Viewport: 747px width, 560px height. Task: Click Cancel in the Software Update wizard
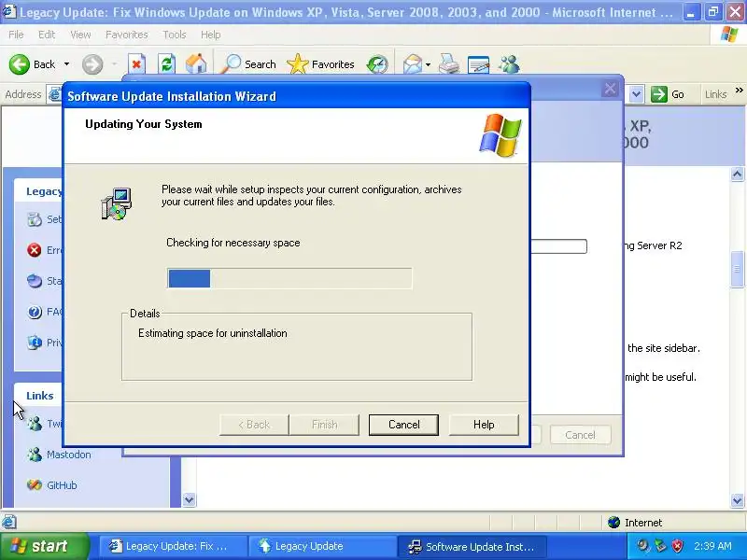403,425
